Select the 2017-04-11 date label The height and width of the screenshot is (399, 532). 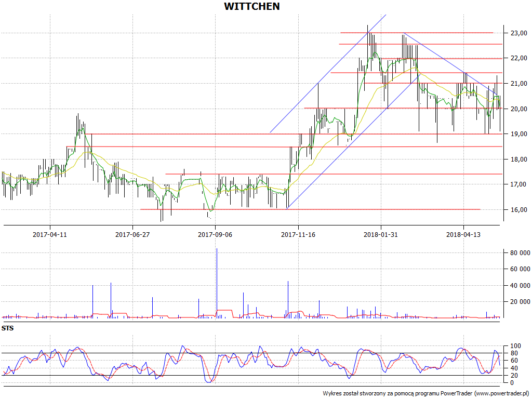(50, 234)
